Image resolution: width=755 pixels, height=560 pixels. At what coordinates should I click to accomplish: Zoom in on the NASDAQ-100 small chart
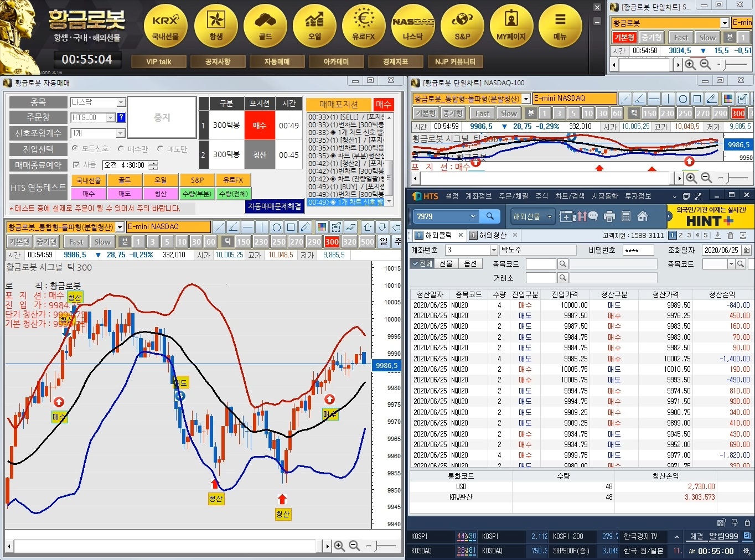(691, 178)
